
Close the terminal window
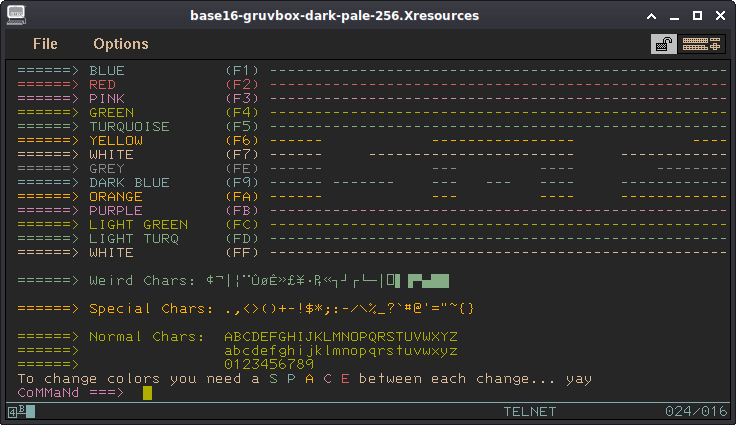(721, 16)
